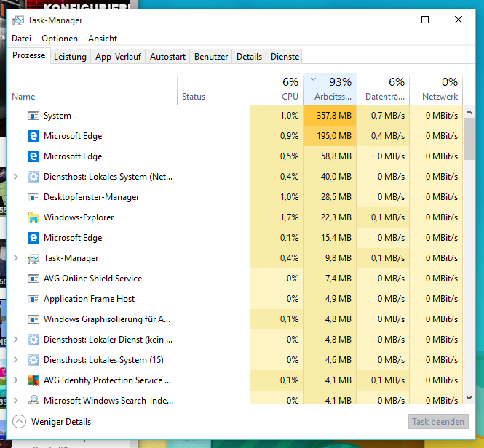
Task: Click the 195,0 MB memory cell
Action: [330, 136]
